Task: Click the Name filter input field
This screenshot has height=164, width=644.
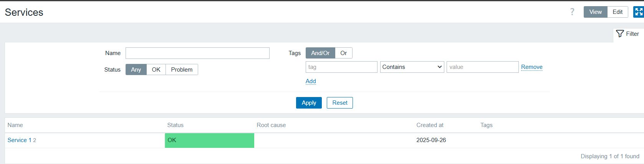Action: (197, 53)
